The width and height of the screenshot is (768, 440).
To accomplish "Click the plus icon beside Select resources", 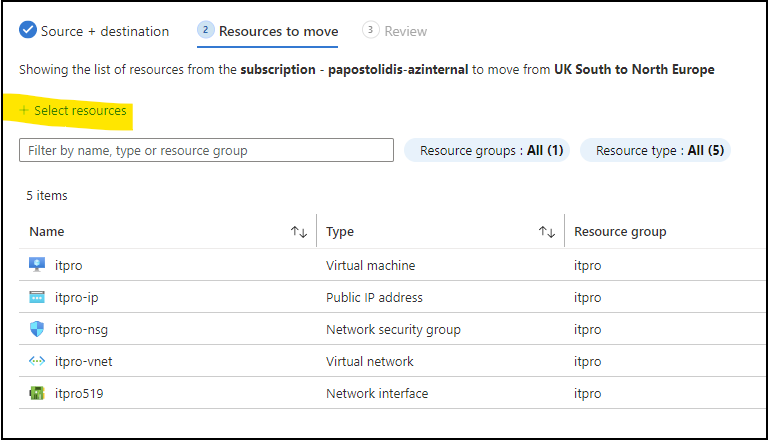I will pyautogui.click(x=24, y=111).
